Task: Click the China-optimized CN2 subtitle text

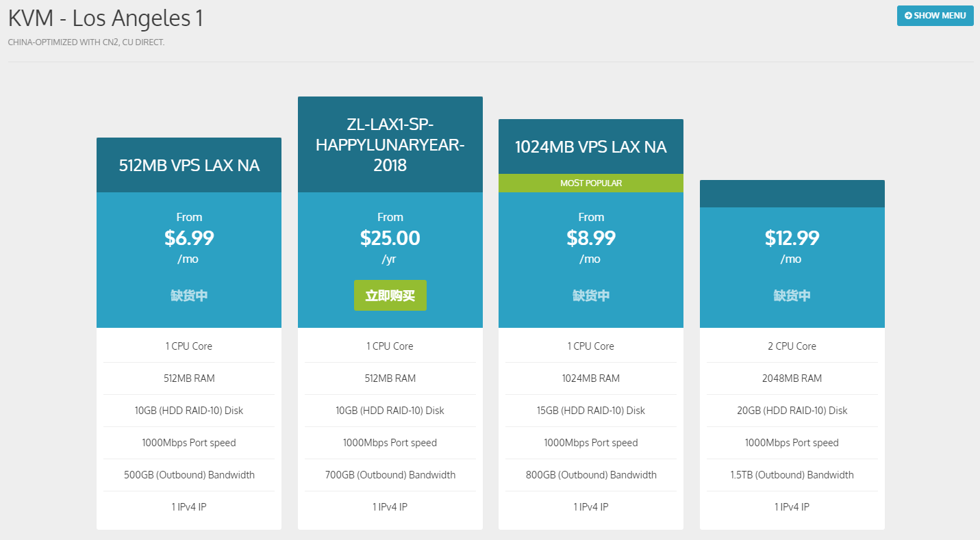Action: 86,42
